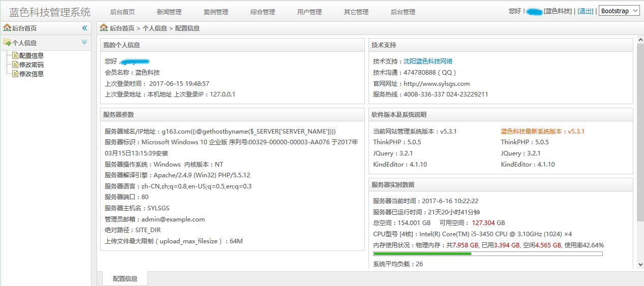This screenshot has height=286, width=644.
Task: Collapse the 个人信息 accordion section
Action: tap(84, 42)
